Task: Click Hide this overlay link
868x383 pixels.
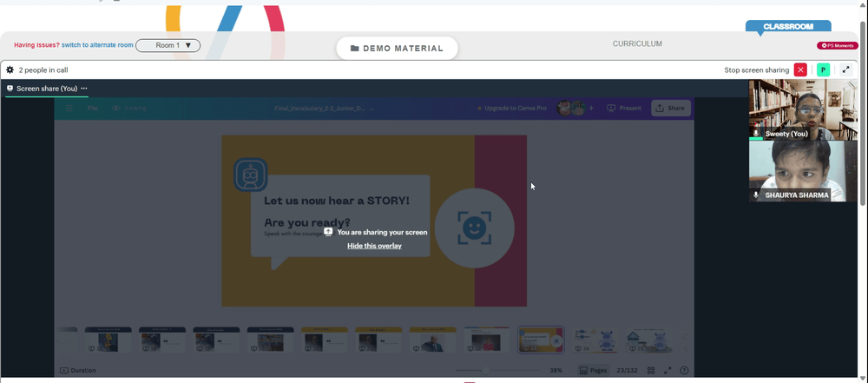Action: [x=374, y=246]
